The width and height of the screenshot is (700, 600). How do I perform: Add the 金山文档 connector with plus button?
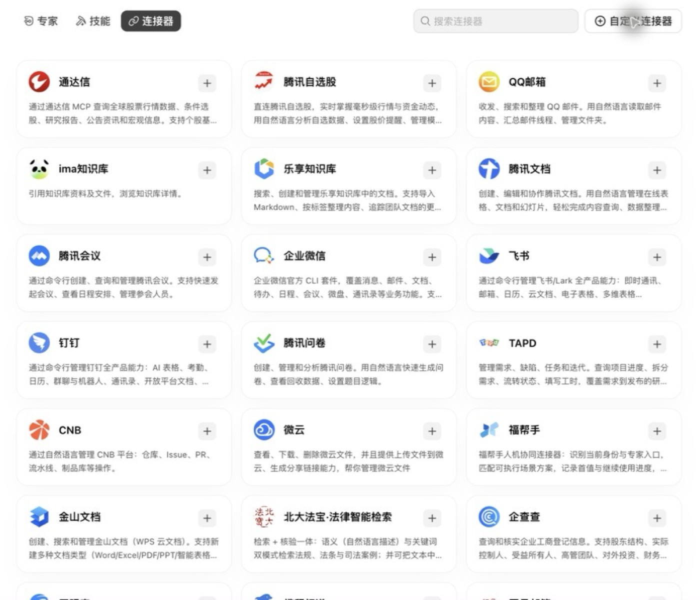pos(207,518)
